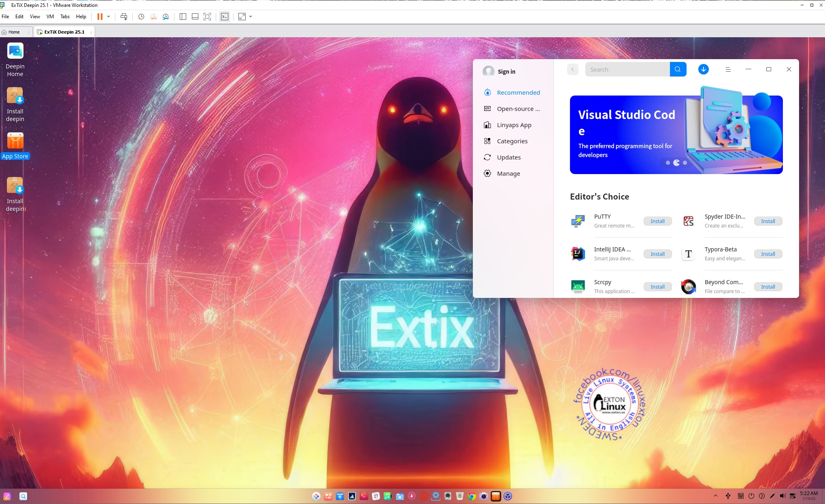The height and width of the screenshot is (504, 825).
Task: Click the Typora-Beta app icon
Action: (x=688, y=254)
